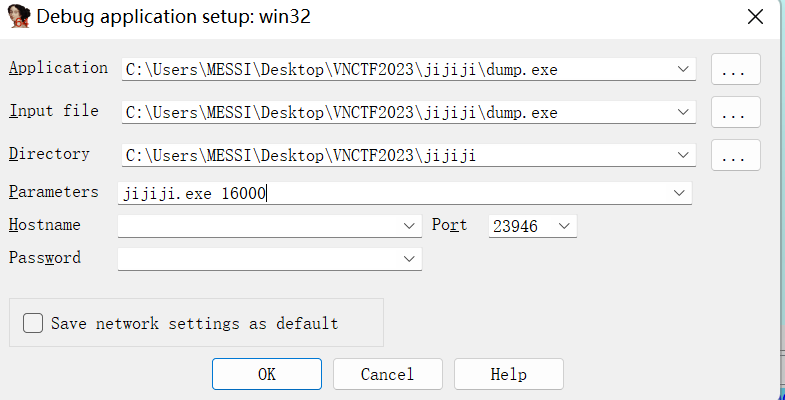Click into the Parameters text field
The height and width of the screenshot is (400, 785).
coord(394,193)
